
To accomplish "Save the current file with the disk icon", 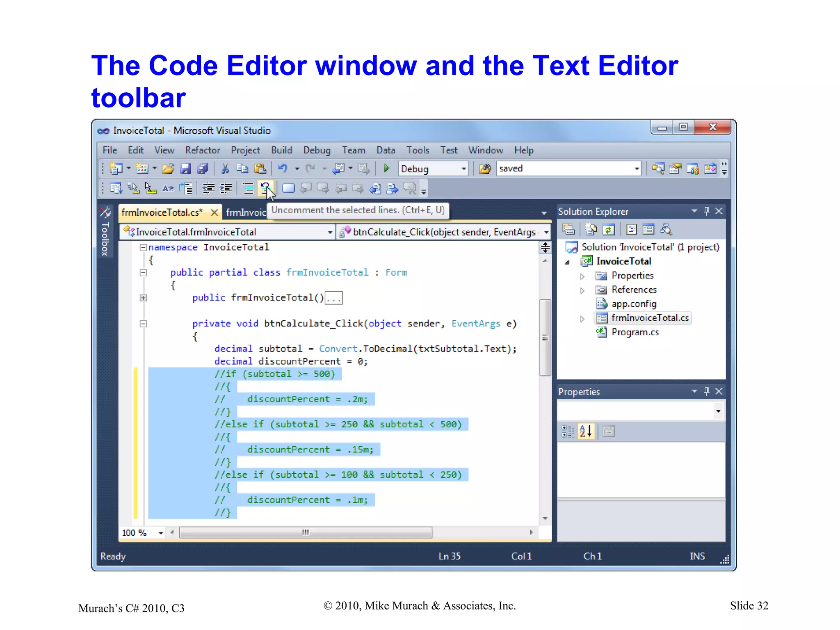I will coord(185,169).
